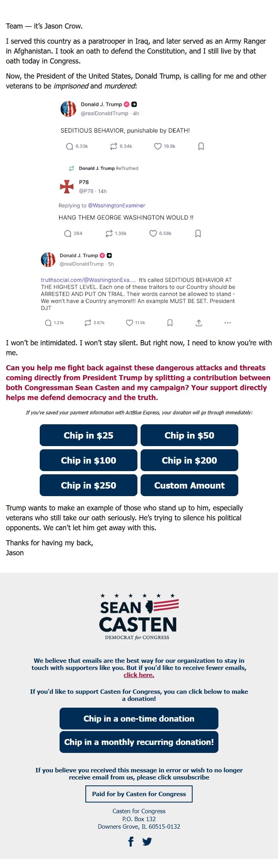Bookmark the first Trump post

pos(201,146)
